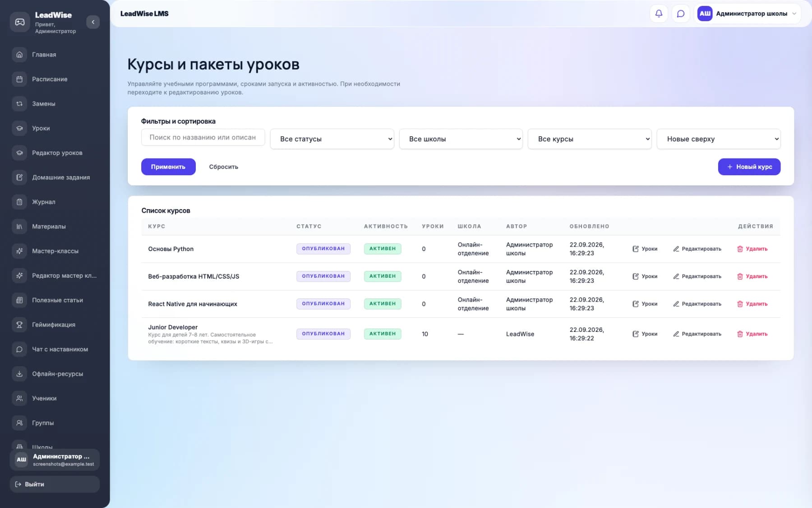Click the Журнал clipboard icon
Viewport: 812px width, 508px height.
19,202
